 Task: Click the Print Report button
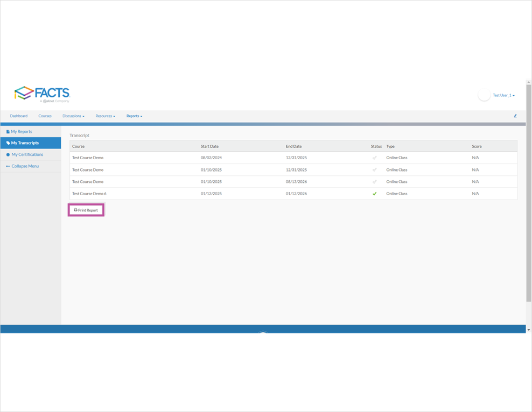point(86,210)
